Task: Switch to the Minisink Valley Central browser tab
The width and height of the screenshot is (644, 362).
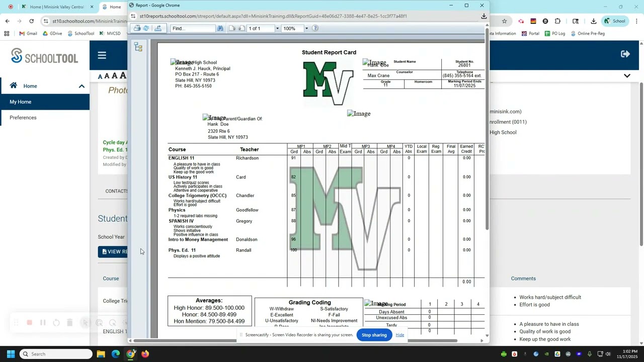Action: (56, 7)
